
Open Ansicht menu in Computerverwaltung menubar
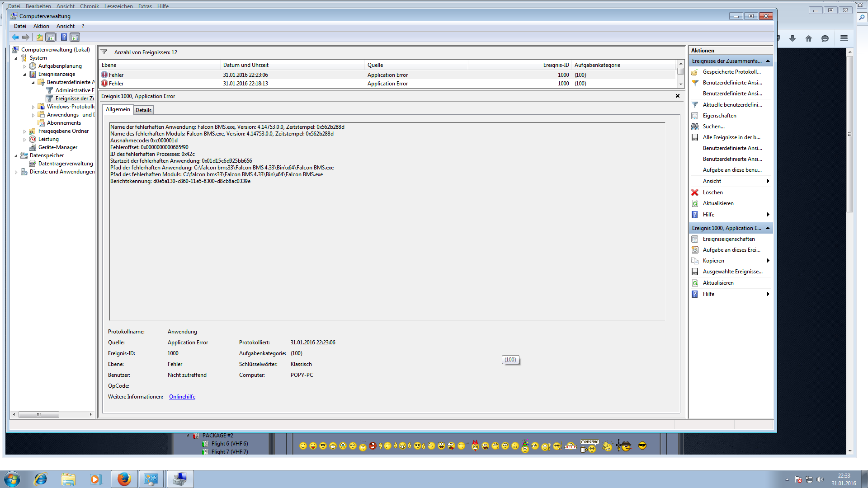point(66,26)
